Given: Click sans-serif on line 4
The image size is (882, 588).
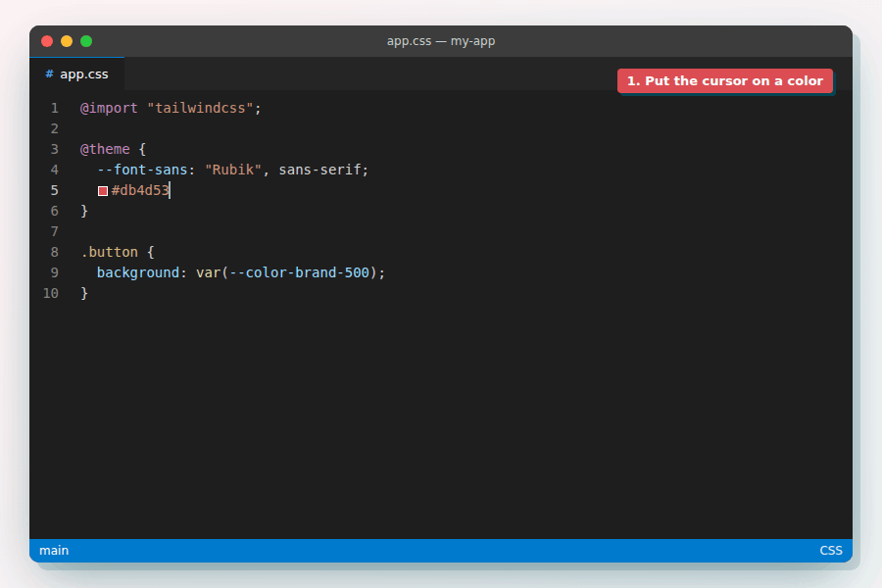Looking at the screenshot, I should pos(319,170).
